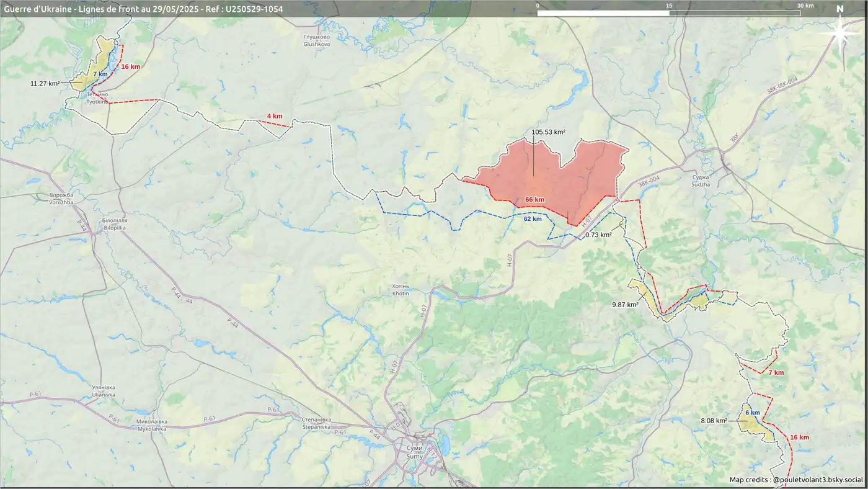Click the blue 62 km line label
This screenshot has height=489, width=868.
(x=532, y=219)
